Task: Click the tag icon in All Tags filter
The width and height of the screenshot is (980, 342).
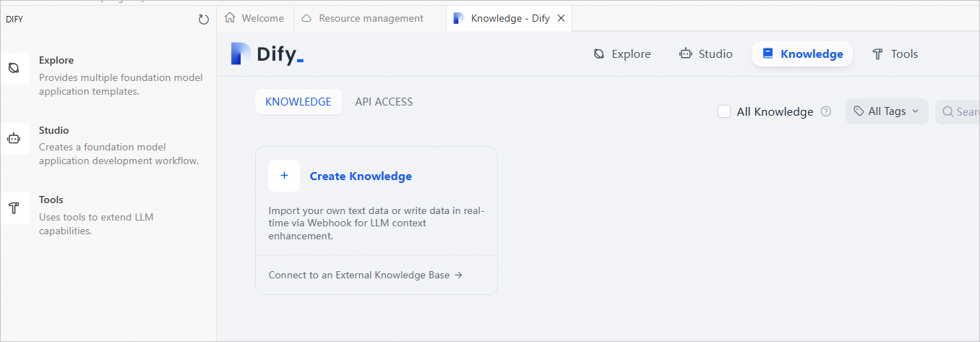Action: 858,111
